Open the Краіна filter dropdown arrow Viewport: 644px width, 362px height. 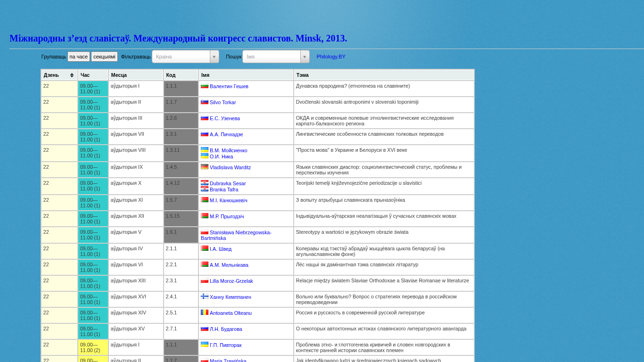pos(214,57)
